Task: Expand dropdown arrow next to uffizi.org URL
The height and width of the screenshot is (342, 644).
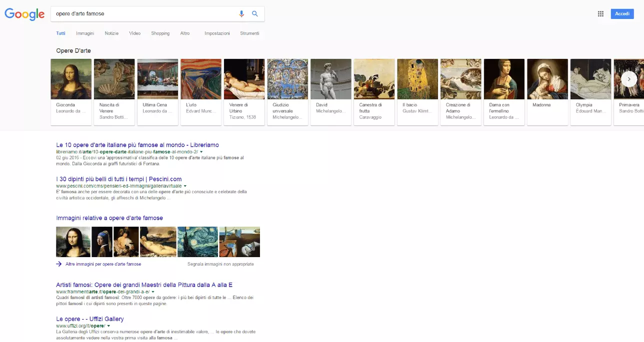Action: tap(108, 326)
